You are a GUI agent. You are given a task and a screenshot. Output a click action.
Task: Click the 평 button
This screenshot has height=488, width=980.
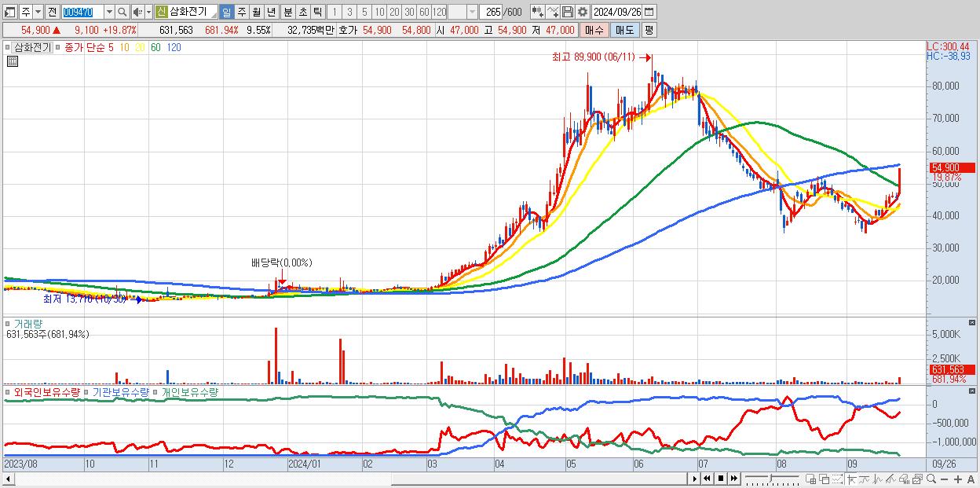[x=649, y=30]
